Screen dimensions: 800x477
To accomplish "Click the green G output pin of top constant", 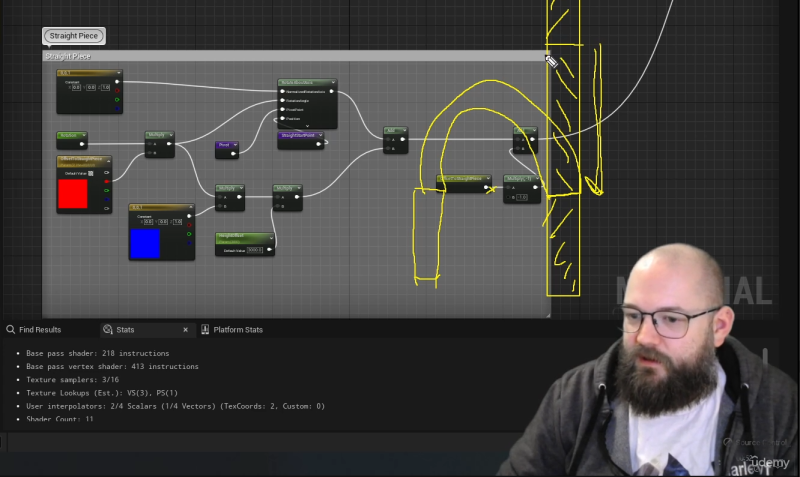I will click(x=118, y=100).
